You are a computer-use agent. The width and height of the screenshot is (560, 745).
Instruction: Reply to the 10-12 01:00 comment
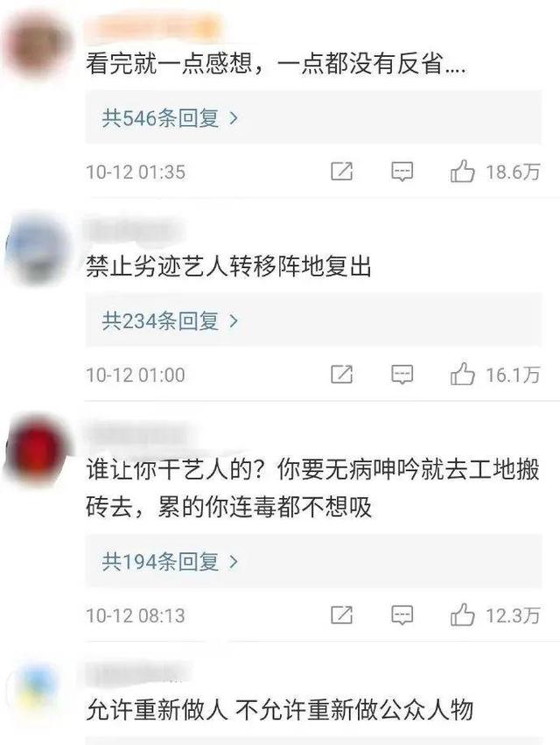click(x=402, y=375)
